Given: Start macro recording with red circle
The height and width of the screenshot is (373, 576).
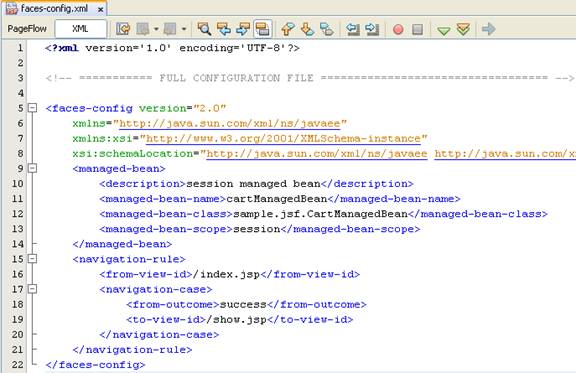Looking at the screenshot, I should [x=398, y=29].
